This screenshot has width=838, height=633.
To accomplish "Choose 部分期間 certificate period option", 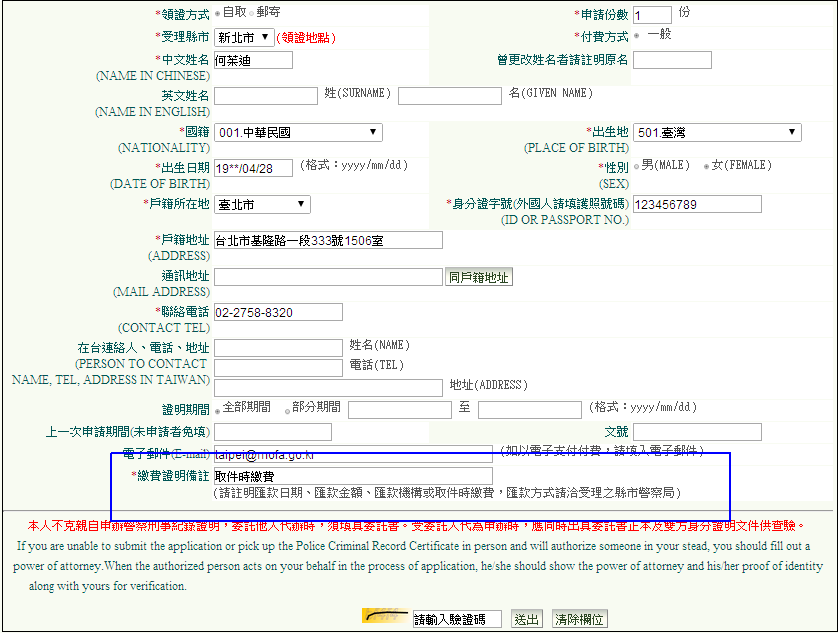I will point(288,411).
